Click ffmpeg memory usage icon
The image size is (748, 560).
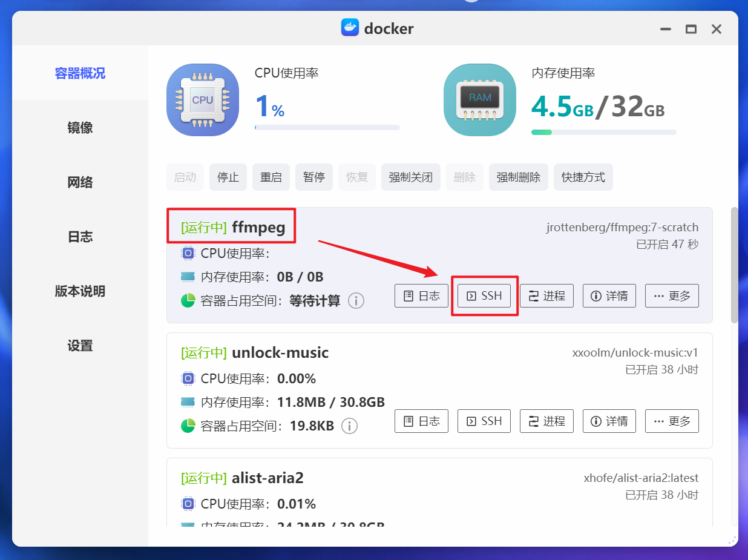coord(188,277)
